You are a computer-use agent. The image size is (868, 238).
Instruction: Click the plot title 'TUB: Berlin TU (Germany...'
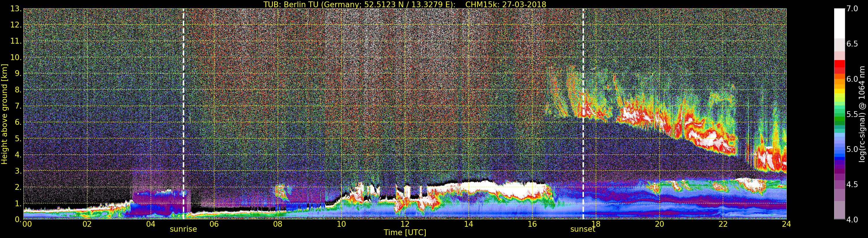tap(405, 4)
